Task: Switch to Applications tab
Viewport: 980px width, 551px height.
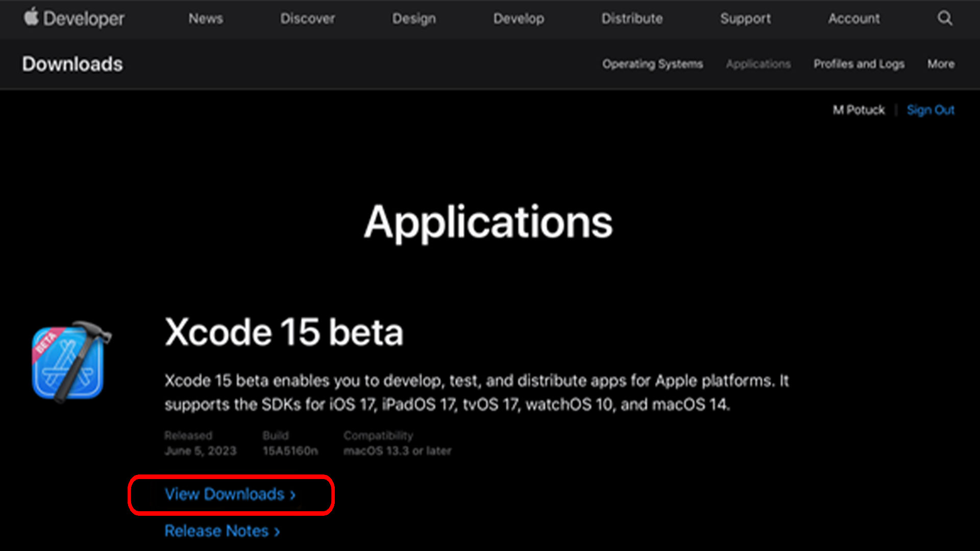Action: click(758, 64)
